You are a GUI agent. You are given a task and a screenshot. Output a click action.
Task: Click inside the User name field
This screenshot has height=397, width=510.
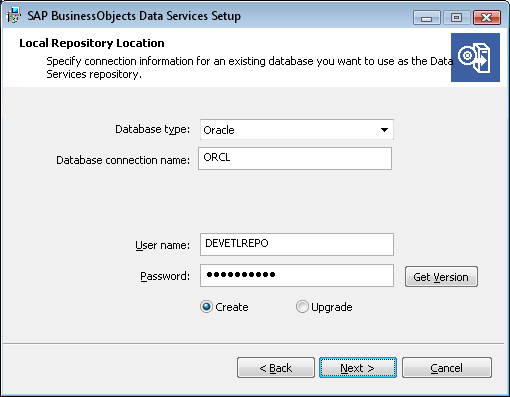coord(297,244)
